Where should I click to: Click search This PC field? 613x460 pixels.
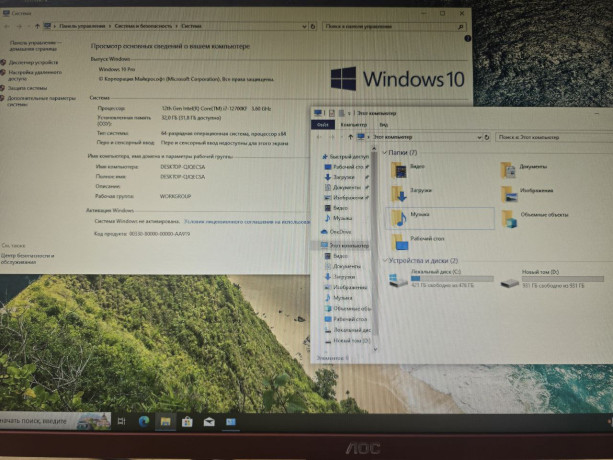click(554, 137)
